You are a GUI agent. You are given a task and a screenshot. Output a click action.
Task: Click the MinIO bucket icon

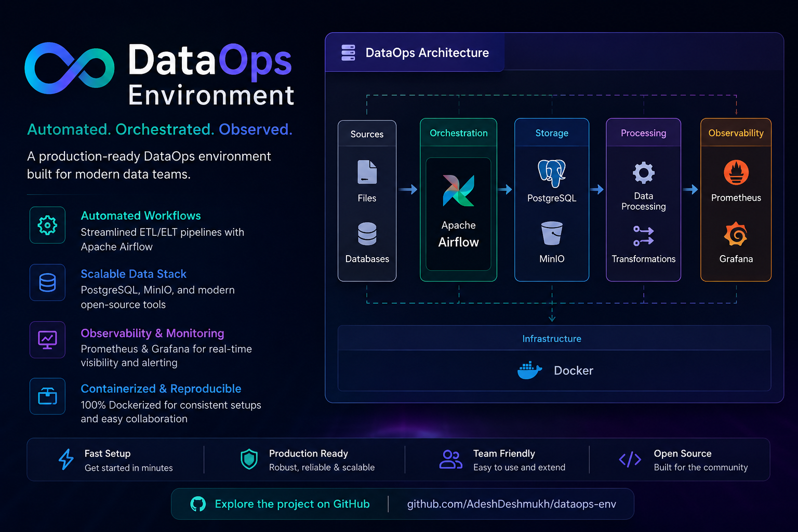pos(552,233)
